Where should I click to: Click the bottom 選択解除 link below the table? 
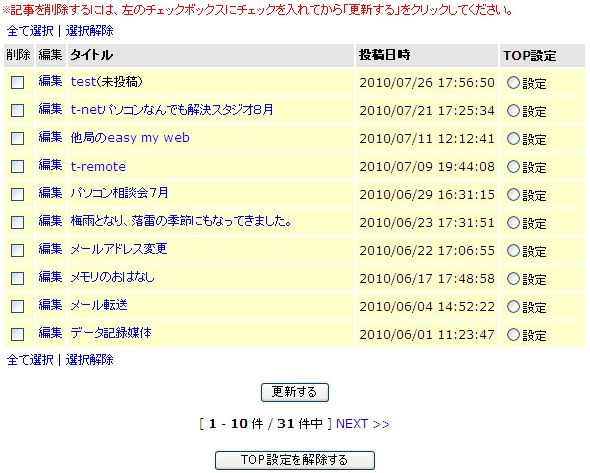click(89, 360)
